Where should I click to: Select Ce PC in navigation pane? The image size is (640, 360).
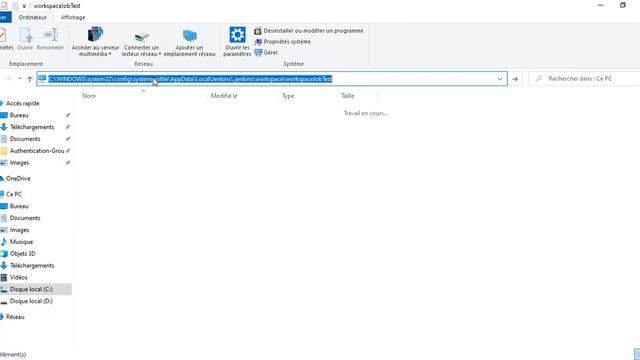[14, 195]
